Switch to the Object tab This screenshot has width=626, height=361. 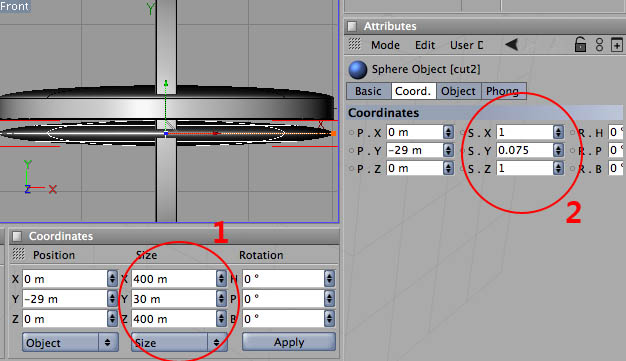click(x=458, y=91)
